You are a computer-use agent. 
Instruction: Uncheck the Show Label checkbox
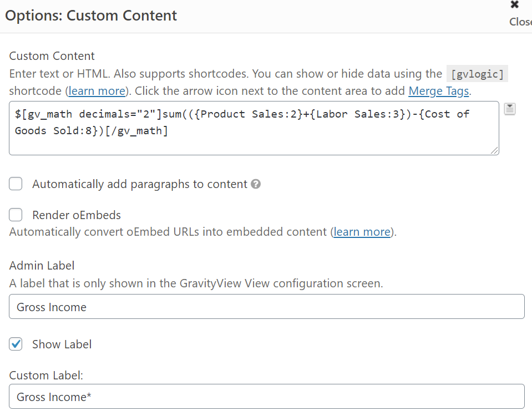[x=16, y=344]
